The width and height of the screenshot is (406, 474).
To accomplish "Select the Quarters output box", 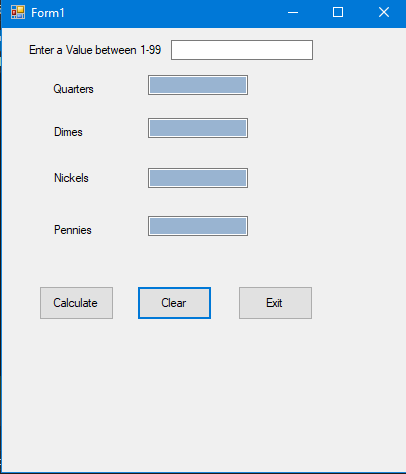I will click(198, 85).
